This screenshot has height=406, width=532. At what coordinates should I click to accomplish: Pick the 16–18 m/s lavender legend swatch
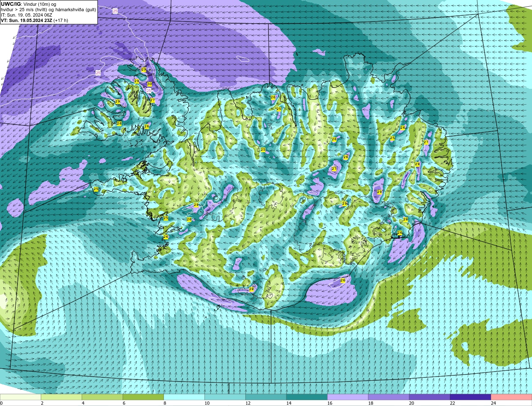(x=348, y=397)
